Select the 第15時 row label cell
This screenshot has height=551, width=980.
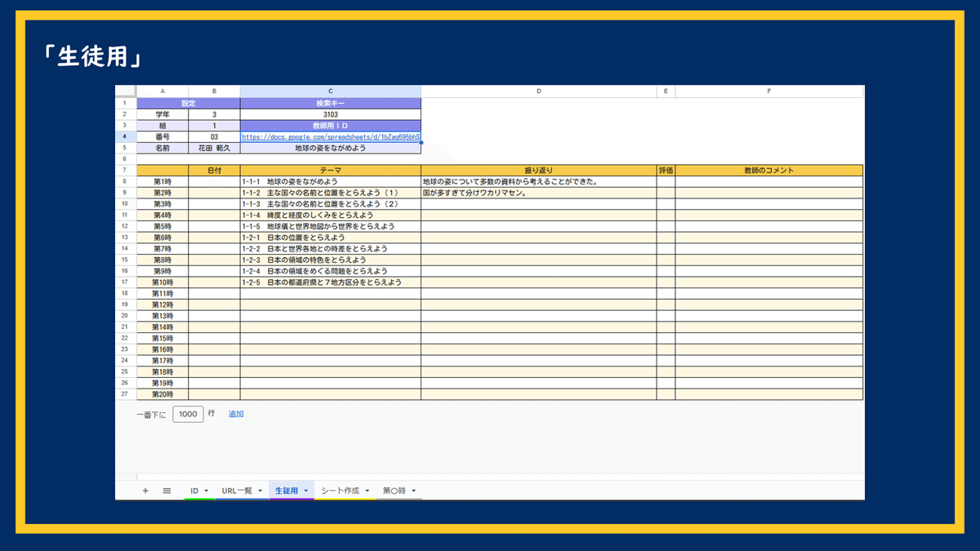163,338
